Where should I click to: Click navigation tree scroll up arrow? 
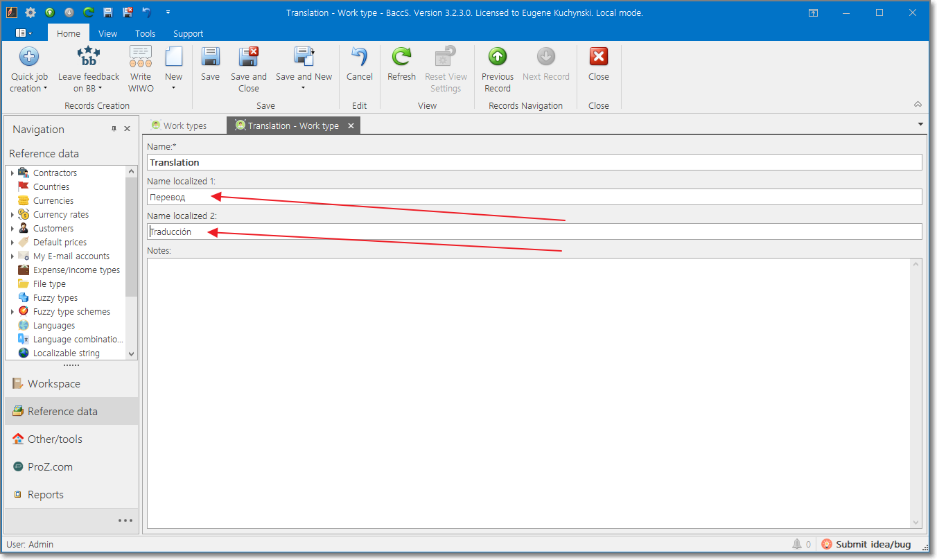[132, 171]
